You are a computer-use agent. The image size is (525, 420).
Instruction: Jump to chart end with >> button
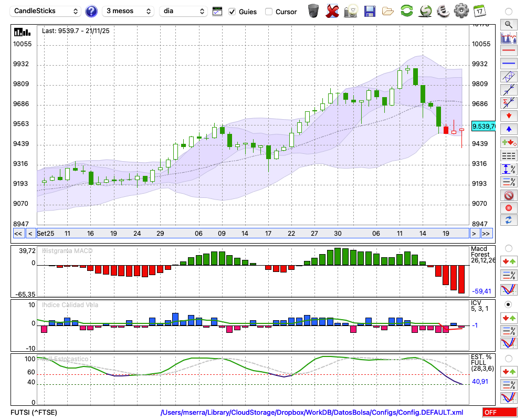[x=486, y=234]
